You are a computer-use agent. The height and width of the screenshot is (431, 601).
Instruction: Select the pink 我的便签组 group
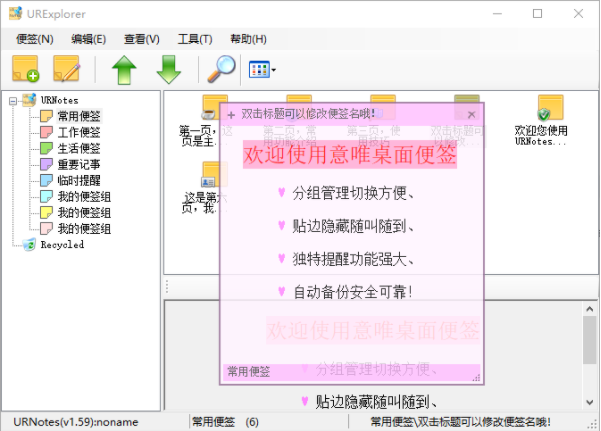[84, 229]
